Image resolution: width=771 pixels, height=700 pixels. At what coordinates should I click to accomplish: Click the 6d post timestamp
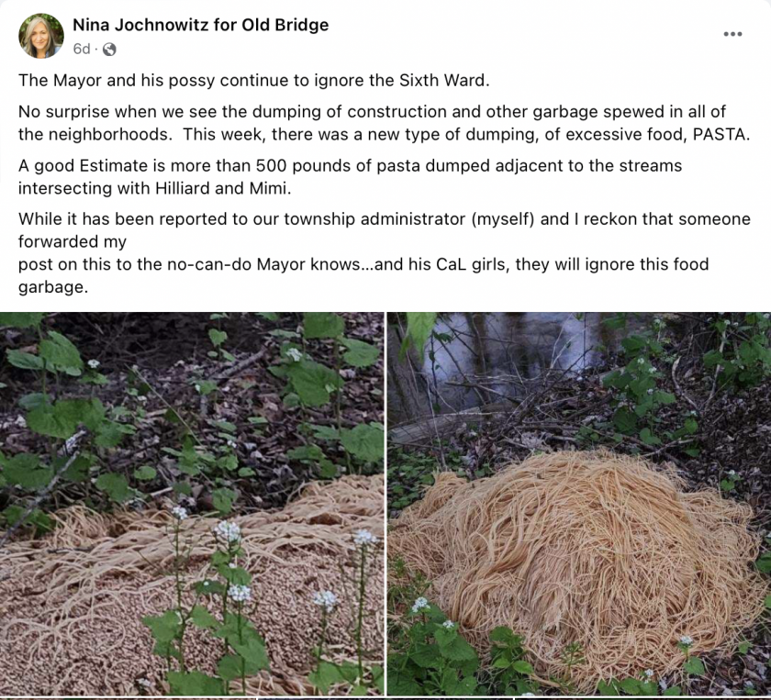coord(81,50)
